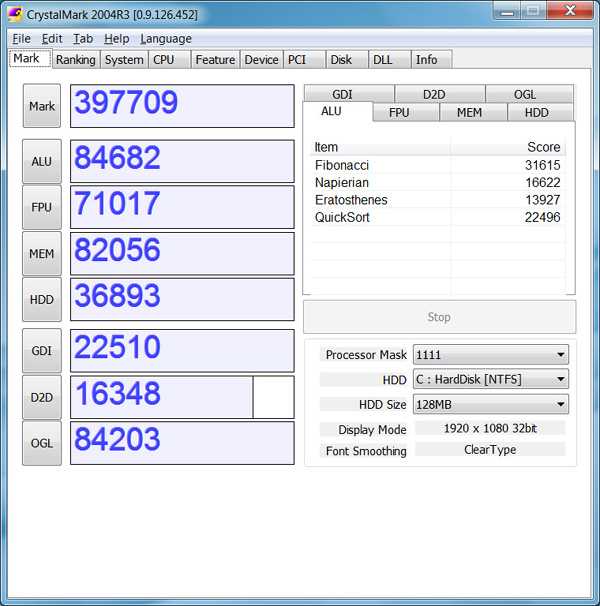
Task: Click the OGL score 84203
Action: [x=182, y=443]
